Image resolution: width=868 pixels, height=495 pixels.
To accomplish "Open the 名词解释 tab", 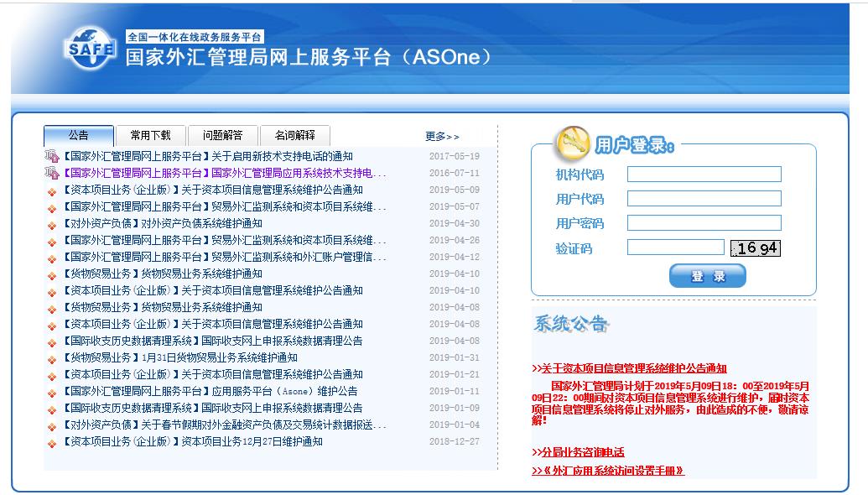I will coord(295,135).
